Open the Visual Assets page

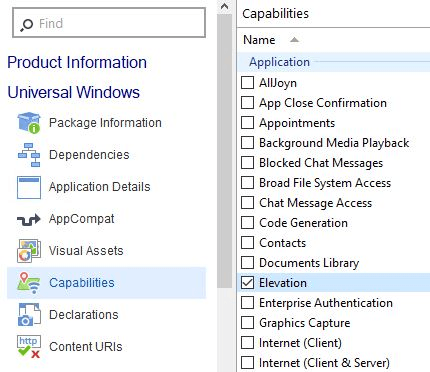86,251
